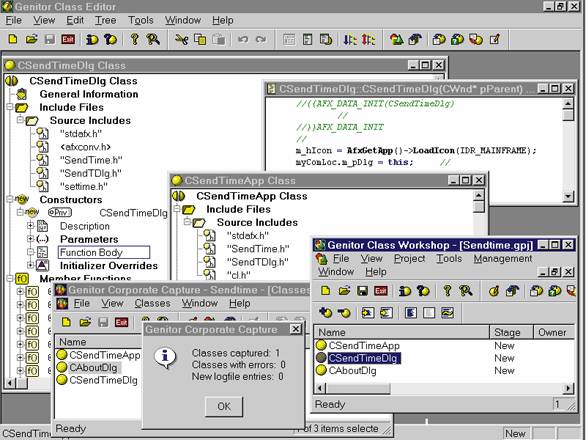Click New file icon in Class Editor toolbar
This screenshot has height=440, width=586.
tap(13, 39)
